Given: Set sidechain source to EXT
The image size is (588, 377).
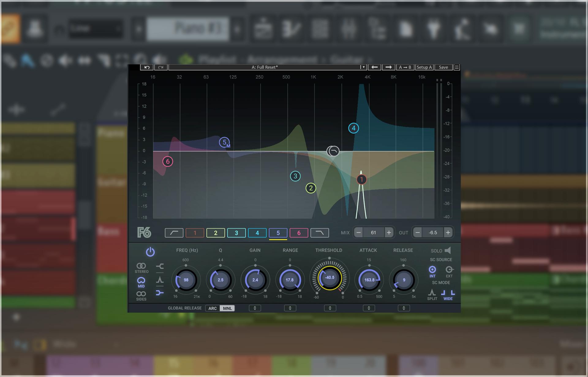Looking at the screenshot, I should (449, 272).
